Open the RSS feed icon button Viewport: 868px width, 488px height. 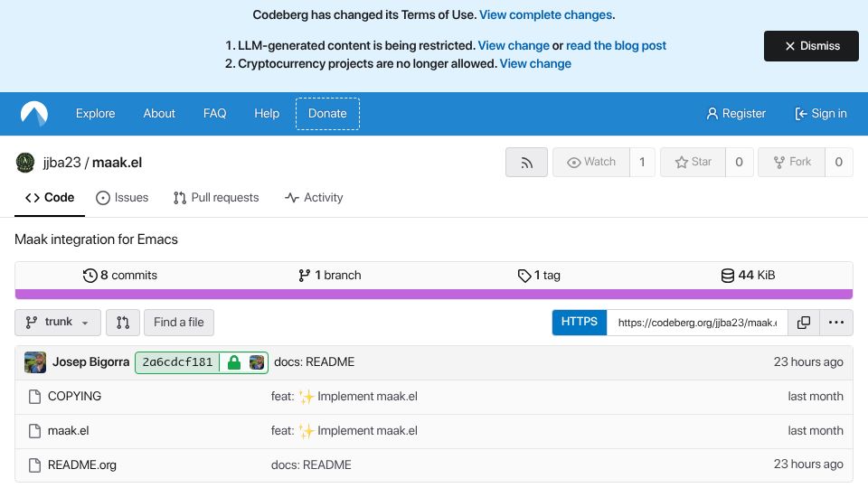pyautogui.click(x=526, y=162)
